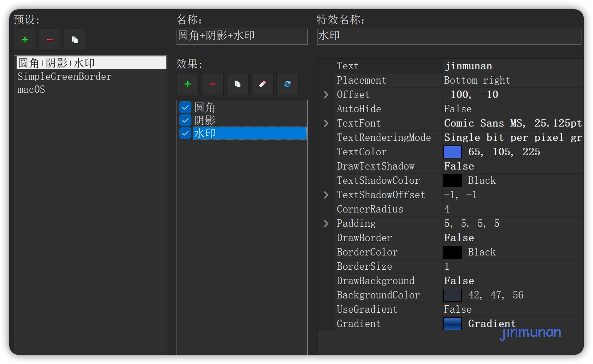Open the TextColor blue swatch
This screenshot has width=593, height=364.
coord(452,152)
